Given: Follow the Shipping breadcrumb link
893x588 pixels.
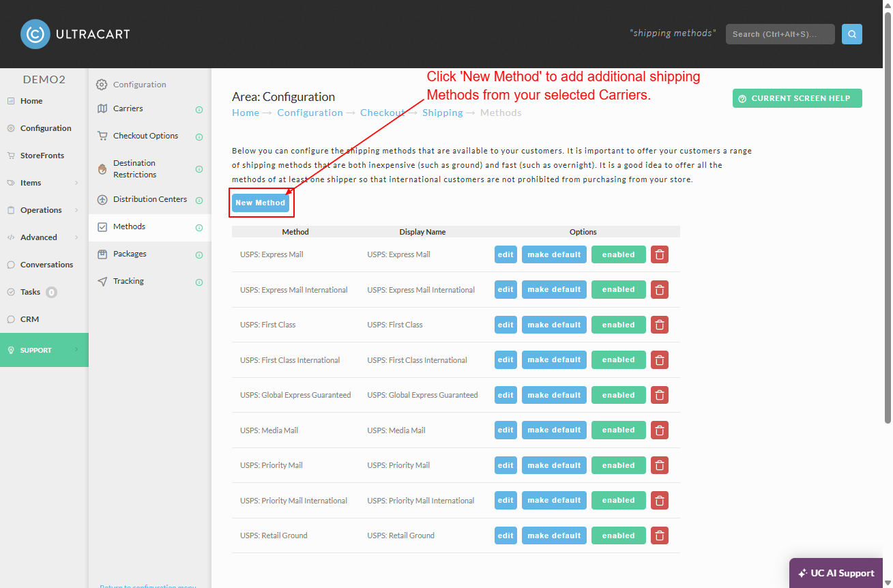Looking at the screenshot, I should tap(443, 113).
